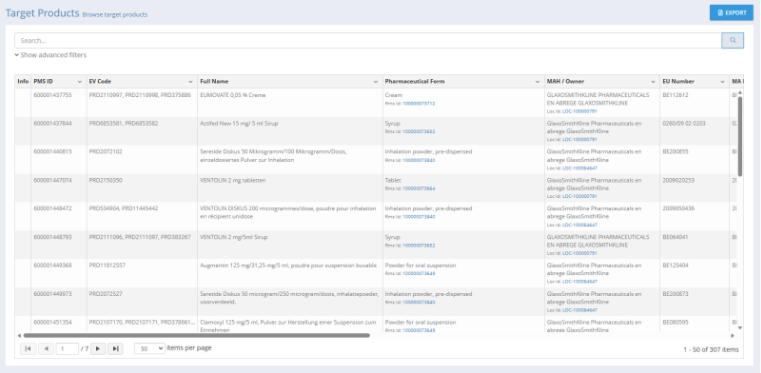
Task: Click the horizontal scrollbar right arrow
Action: pos(732,335)
